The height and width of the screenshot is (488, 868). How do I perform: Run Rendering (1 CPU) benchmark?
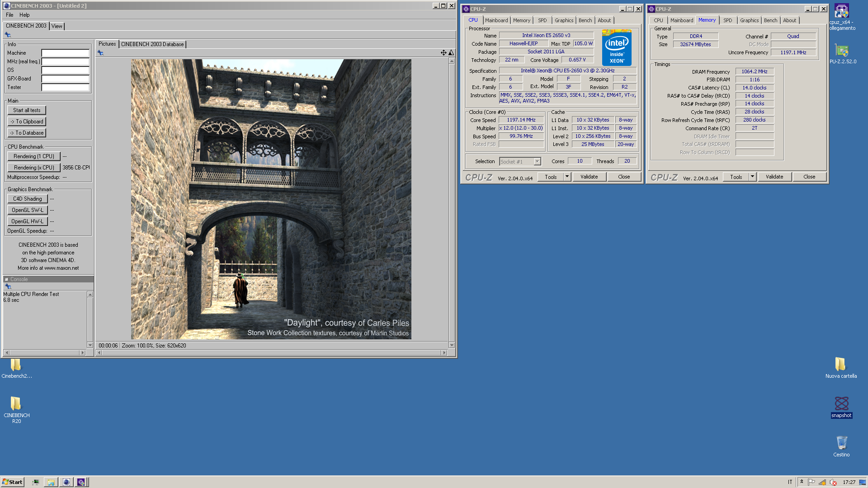click(34, 156)
